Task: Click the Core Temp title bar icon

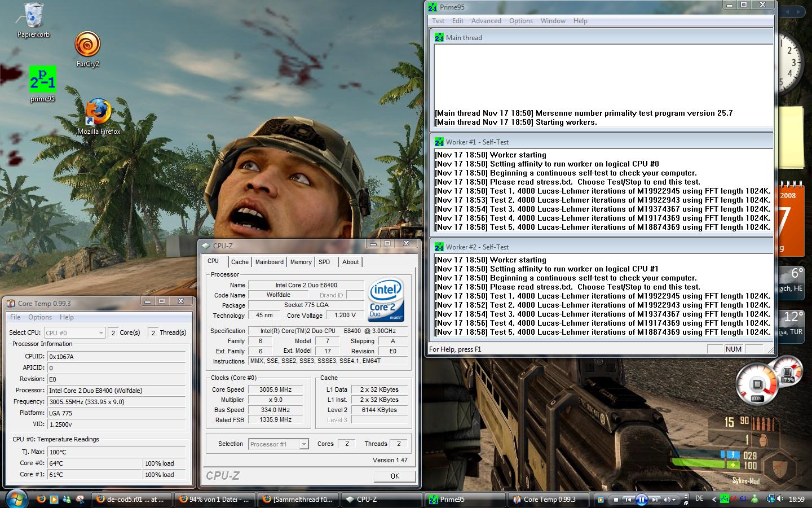Action: (x=11, y=303)
